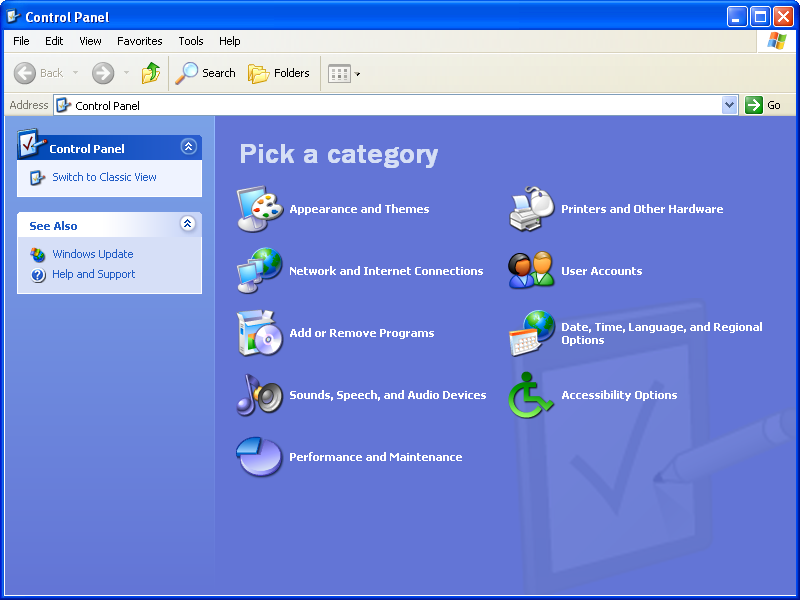The height and width of the screenshot is (600, 800).
Task: Collapse the See Also panel
Action: [x=188, y=224]
